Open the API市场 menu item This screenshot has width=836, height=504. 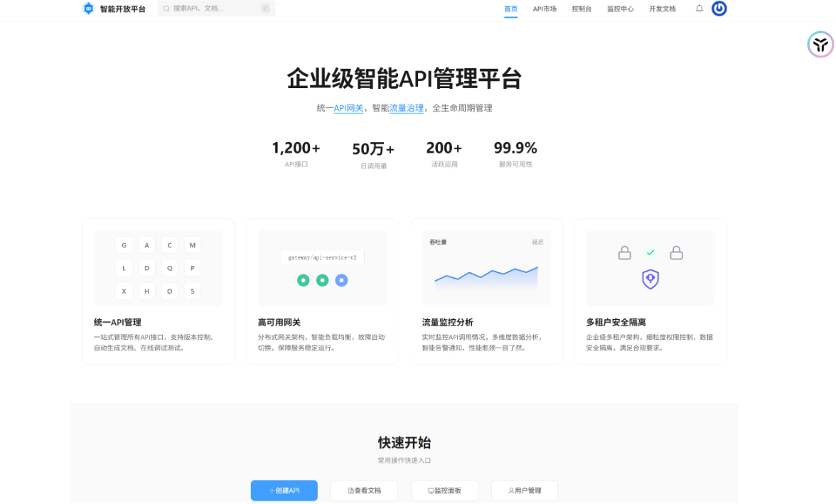[x=545, y=9]
